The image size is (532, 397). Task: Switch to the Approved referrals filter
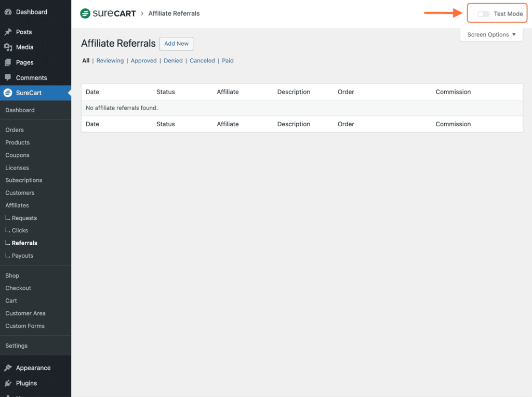pos(143,60)
